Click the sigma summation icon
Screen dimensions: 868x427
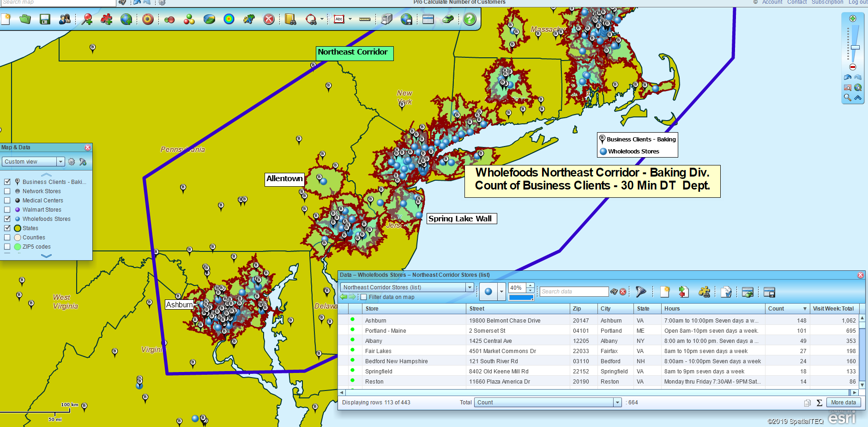pos(819,403)
